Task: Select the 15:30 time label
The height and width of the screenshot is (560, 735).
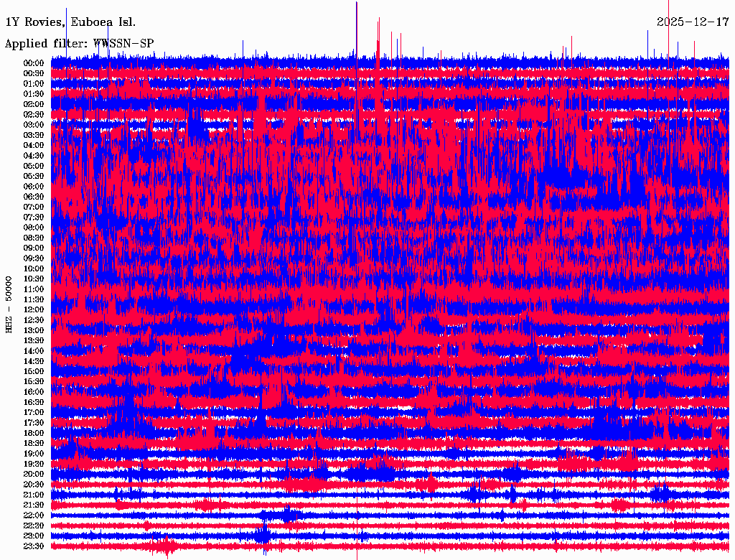Action: click(x=34, y=382)
